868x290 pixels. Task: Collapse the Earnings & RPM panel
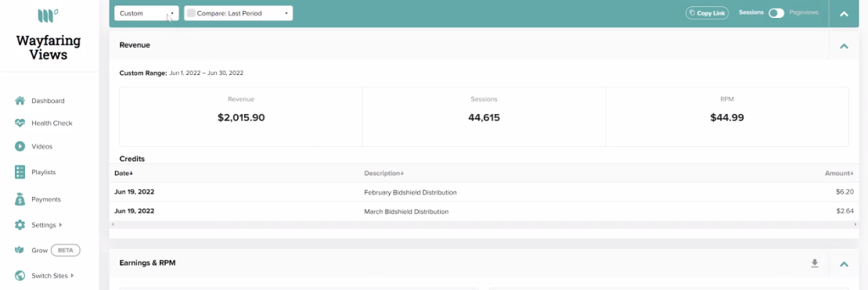coord(845,263)
